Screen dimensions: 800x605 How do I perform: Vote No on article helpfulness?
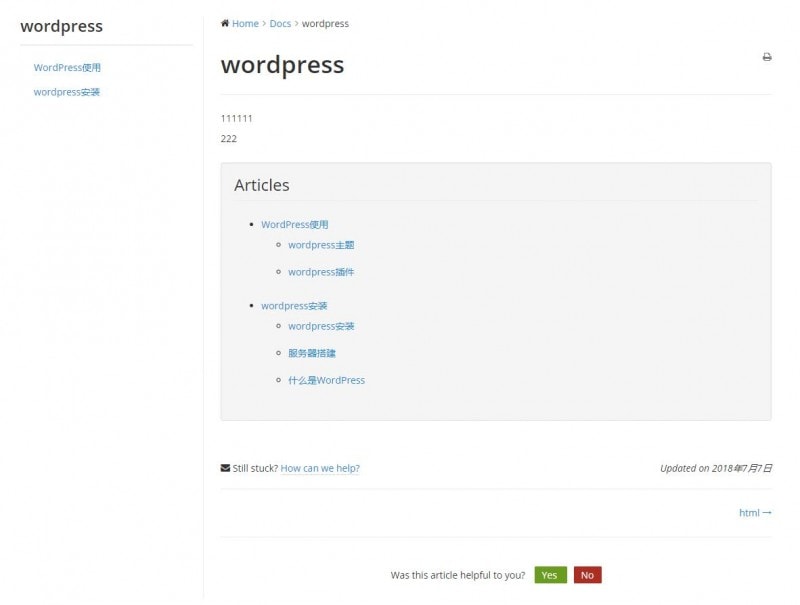(x=587, y=575)
